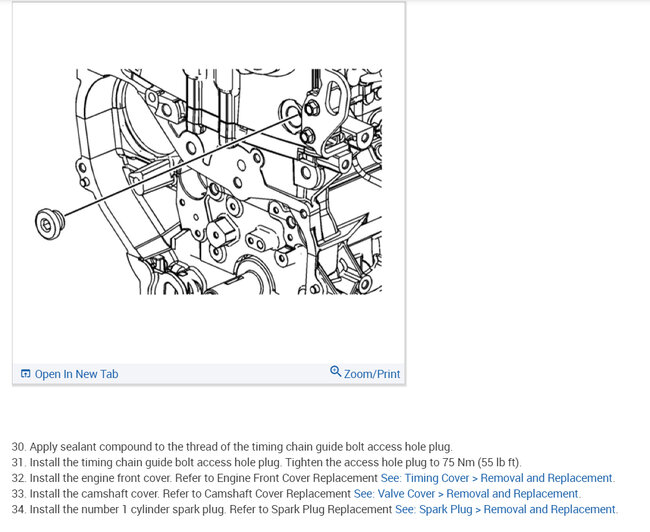Select step 32 'Install the engine front cover' text
Image resolution: width=650 pixels, height=532 pixels.
[x=100, y=478]
